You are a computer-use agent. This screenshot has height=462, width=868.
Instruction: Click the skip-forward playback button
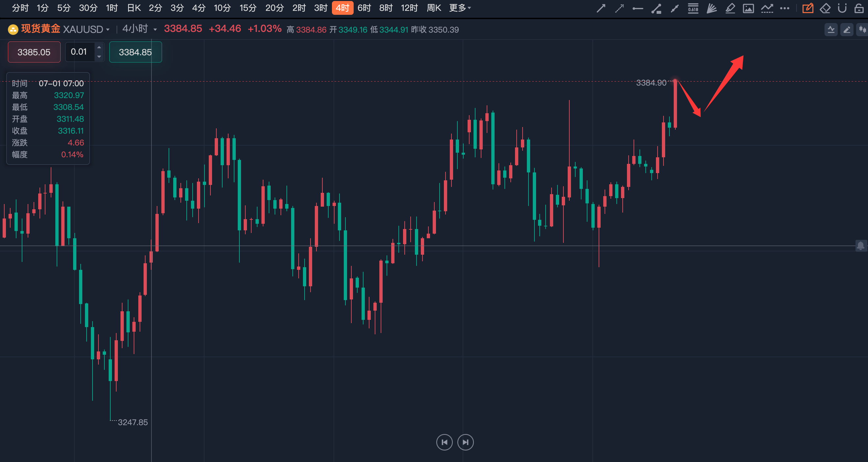click(465, 442)
